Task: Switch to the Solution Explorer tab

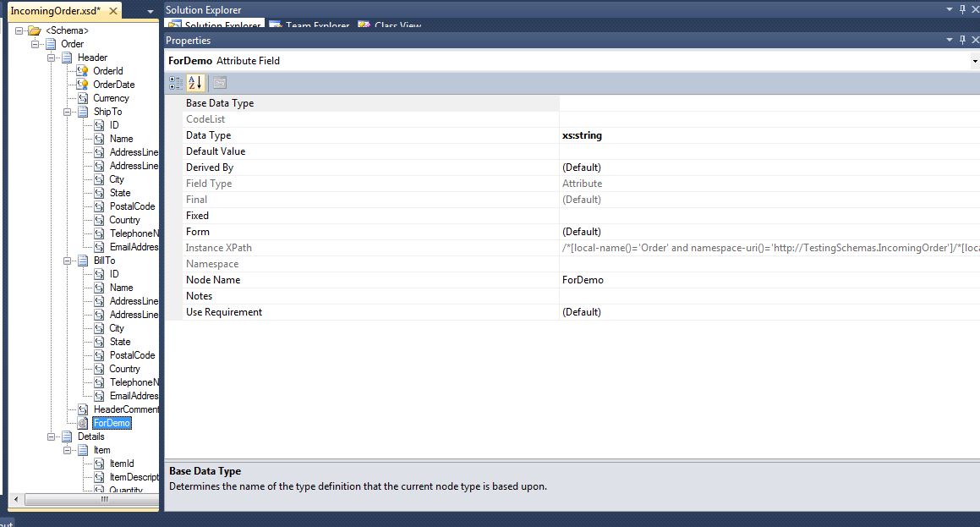Action: pyautogui.click(x=215, y=25)
